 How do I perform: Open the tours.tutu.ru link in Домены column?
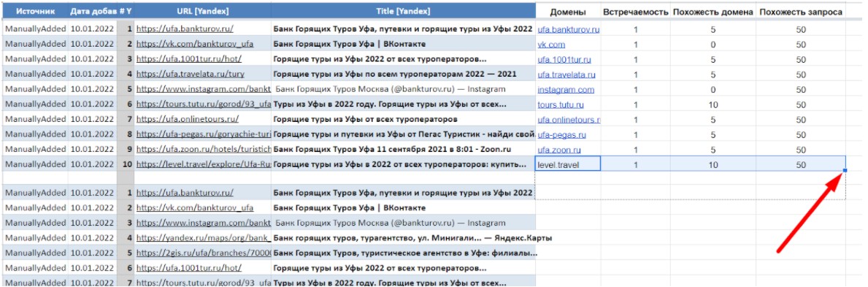(560, 104)
